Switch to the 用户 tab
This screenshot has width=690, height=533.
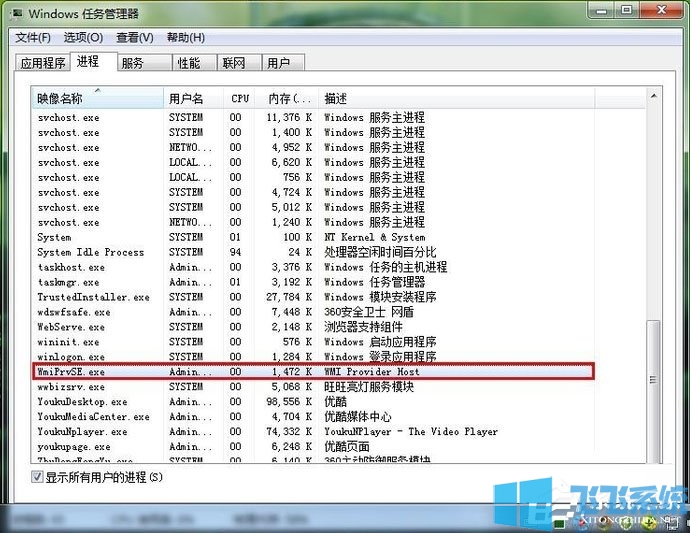[278, 63]
